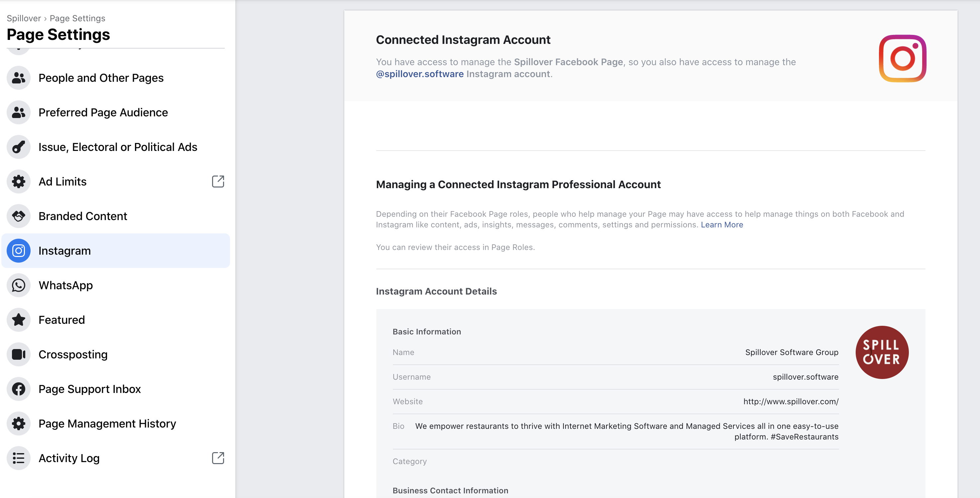Open the Ad Limits settings entry
The width and height of the screenshot is (980, 498).
click(62, 182)
